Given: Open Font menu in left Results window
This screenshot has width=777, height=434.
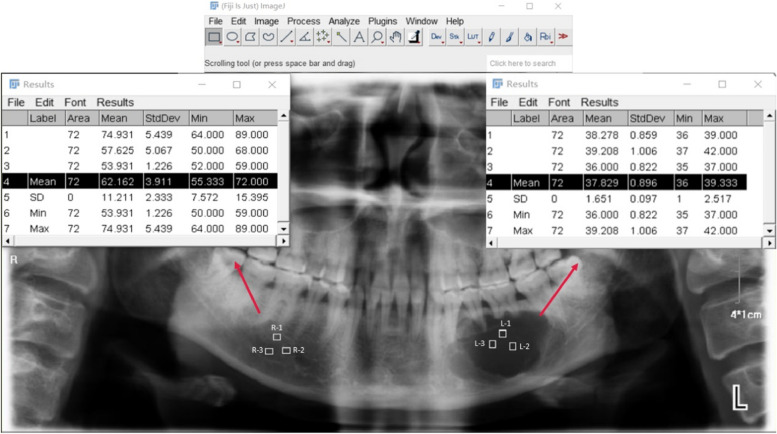Looking at the screenshot, I should pyautogui.click(x=75, y=103).
